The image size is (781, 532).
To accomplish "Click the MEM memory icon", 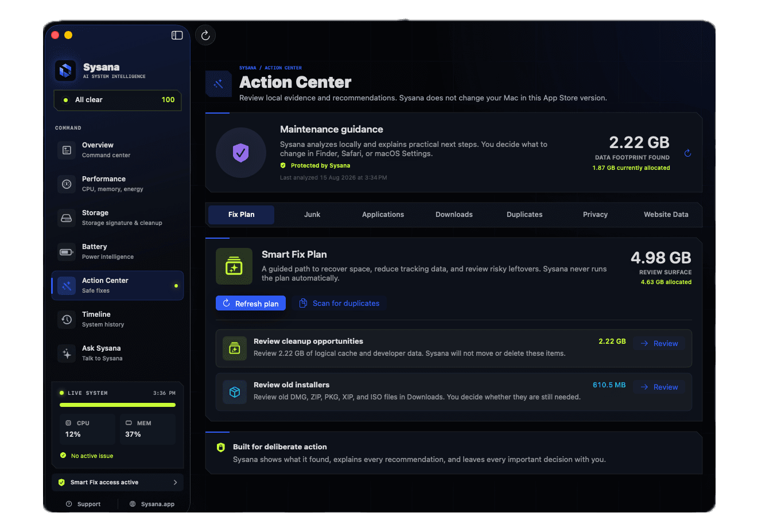I will [129, 423].
